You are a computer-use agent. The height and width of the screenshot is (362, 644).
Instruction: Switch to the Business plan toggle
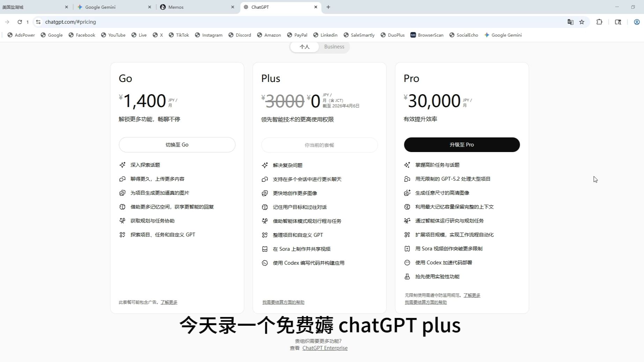tap(334, 47)
